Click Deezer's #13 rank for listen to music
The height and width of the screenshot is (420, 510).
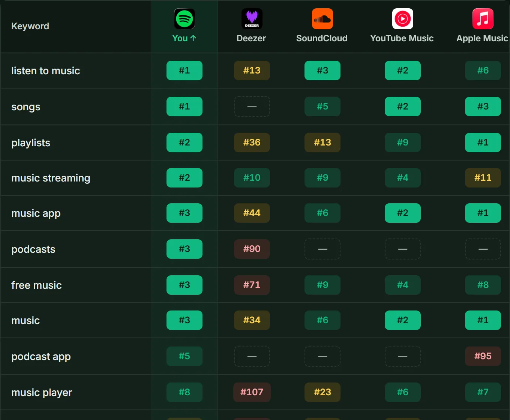[252, 70]
